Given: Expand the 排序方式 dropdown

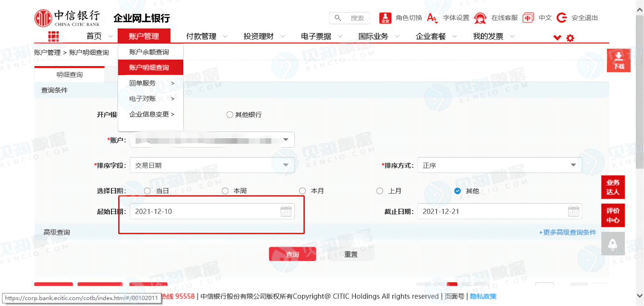Looking at the screenshot, I should (499, 165).
